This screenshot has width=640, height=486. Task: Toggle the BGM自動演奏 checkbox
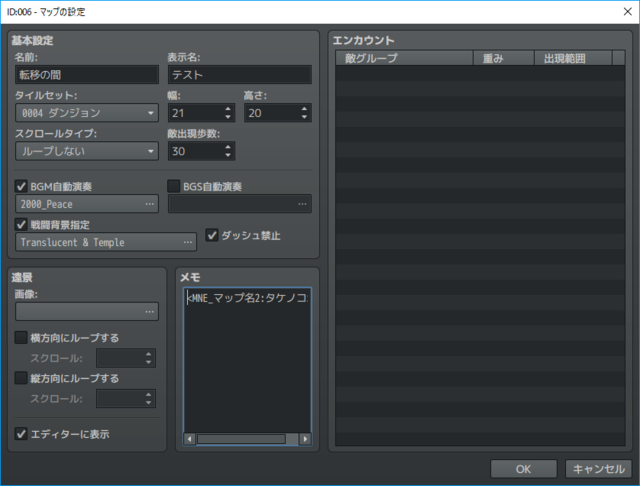coord(21,186)
